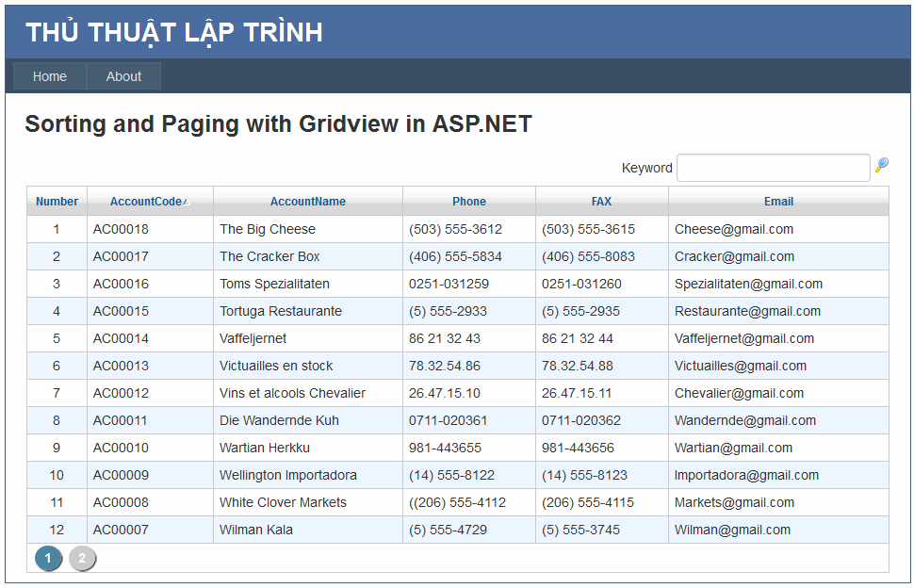The width and height of the screenshot is (914, 588).
Task: Go to page 2 of the grid
Action: (x=82, y=558)
